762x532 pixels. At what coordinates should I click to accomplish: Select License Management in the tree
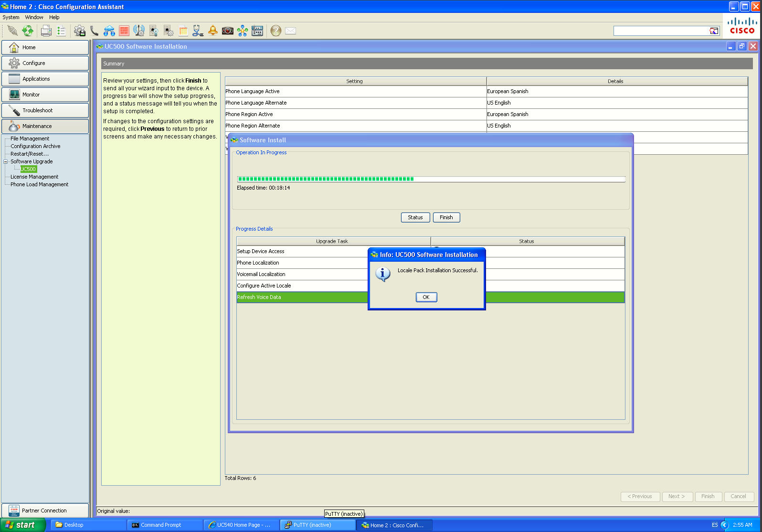click(34, 177)
